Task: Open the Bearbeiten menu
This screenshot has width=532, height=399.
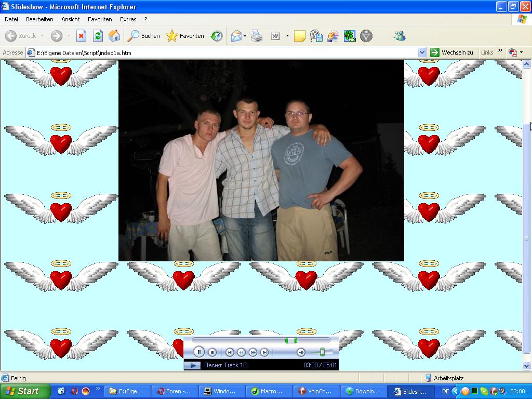Action: (x=39, y=19)
